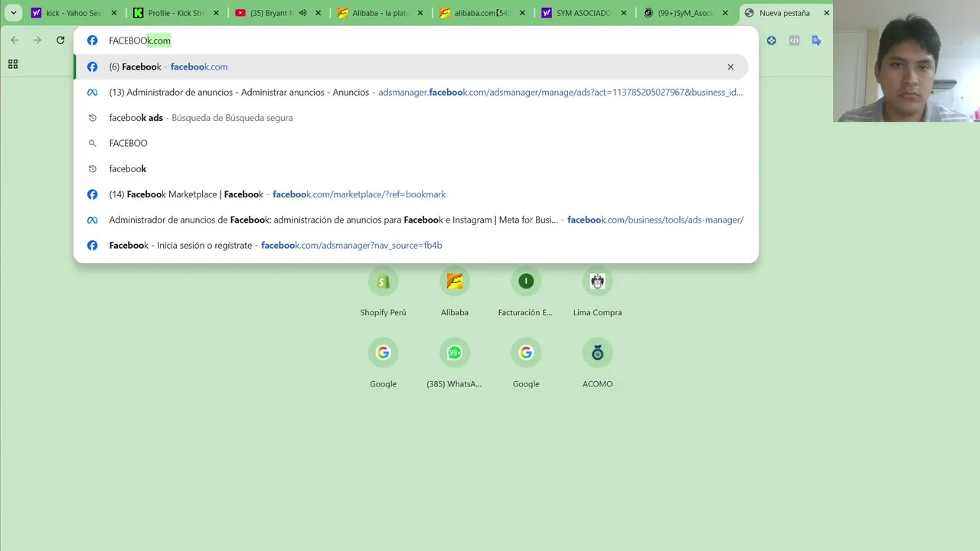This screenshot has width=980, height=551.
Task: Click the blue round extension icon in toolbar
Action: pos(772,41)
